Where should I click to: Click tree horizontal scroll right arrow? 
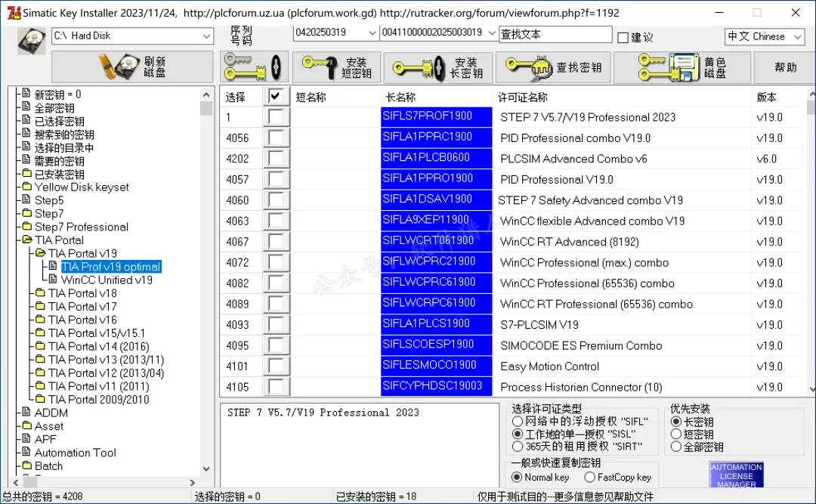click(x=193, y=483)
